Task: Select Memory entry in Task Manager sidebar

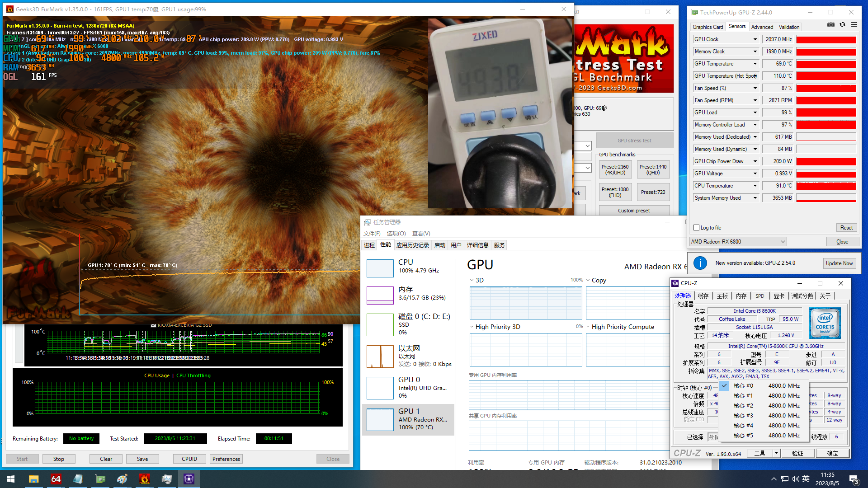Action: pos(408,296)
